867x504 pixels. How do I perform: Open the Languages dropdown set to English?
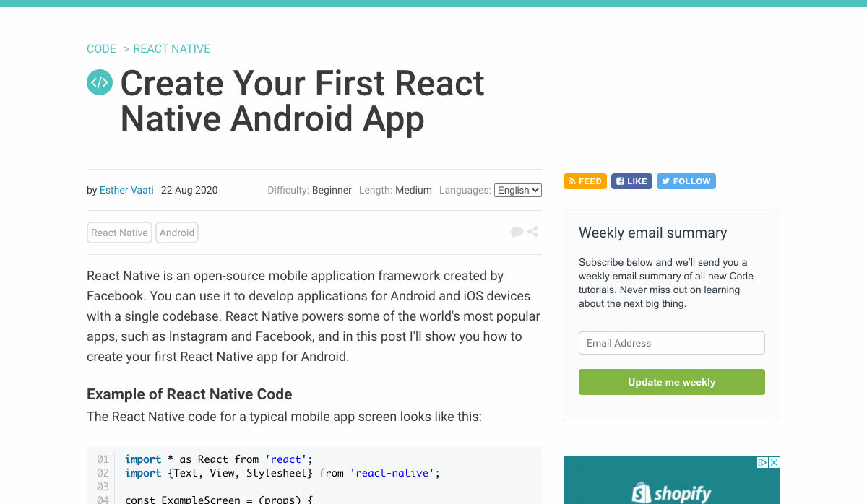coord(517,191)
